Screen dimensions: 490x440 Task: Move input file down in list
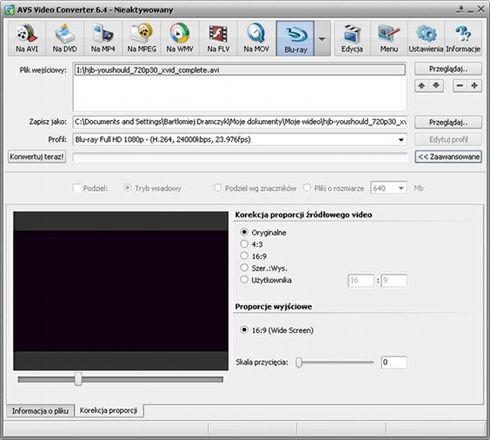point(436,86)
